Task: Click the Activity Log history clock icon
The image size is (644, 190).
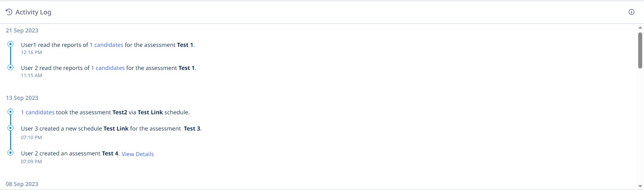Action: point(9,12)
